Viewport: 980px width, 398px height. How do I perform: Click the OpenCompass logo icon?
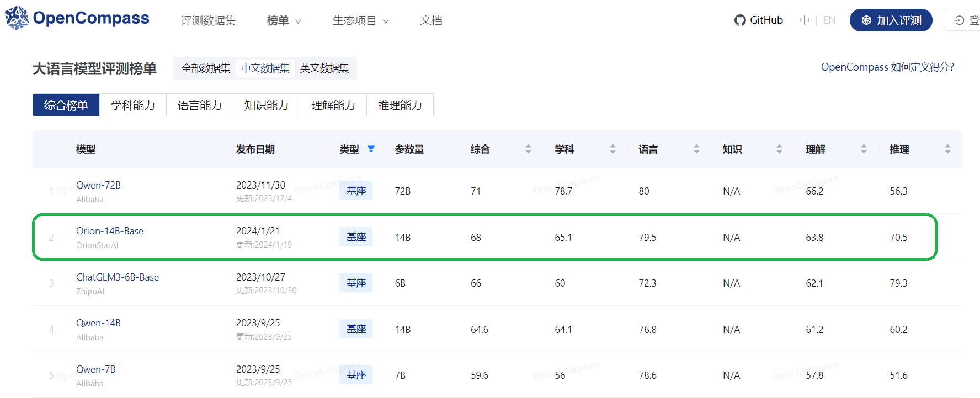[x=17, y=18]
